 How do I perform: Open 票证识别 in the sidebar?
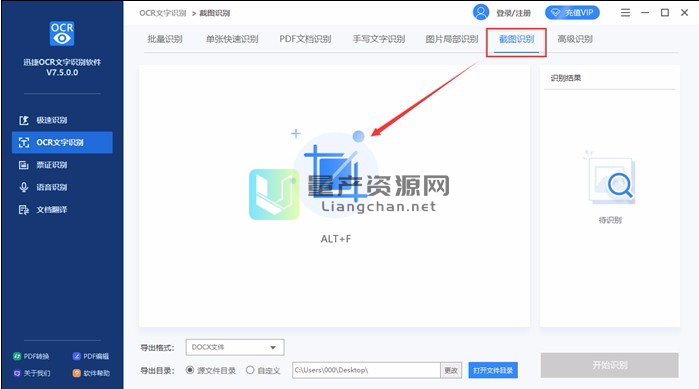click(44, 165)
